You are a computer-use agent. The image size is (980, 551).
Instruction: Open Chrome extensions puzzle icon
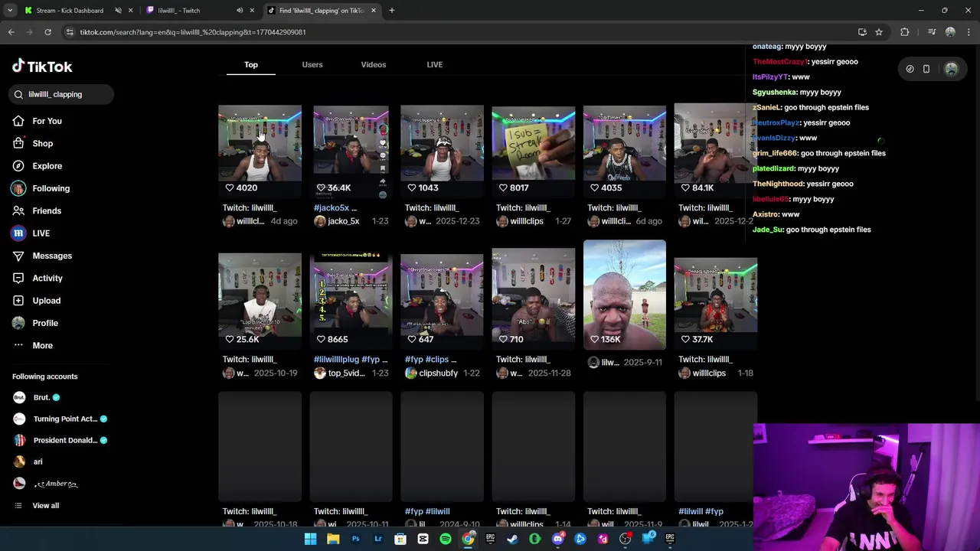pos(905,32)
